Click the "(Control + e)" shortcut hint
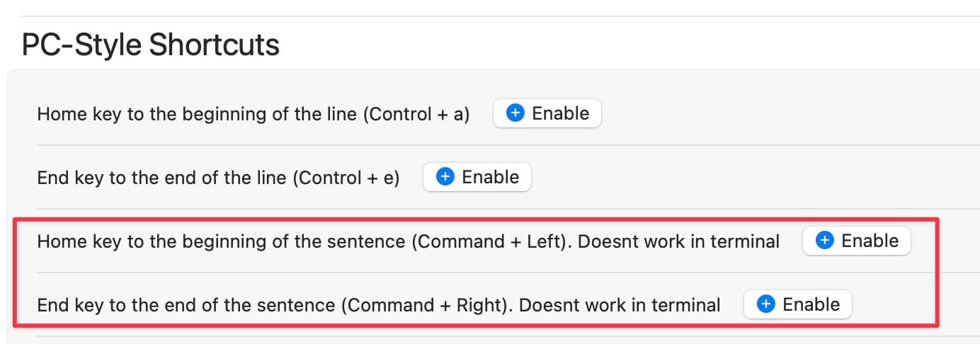This screenshot has height=344, width=980. point(346,178)
